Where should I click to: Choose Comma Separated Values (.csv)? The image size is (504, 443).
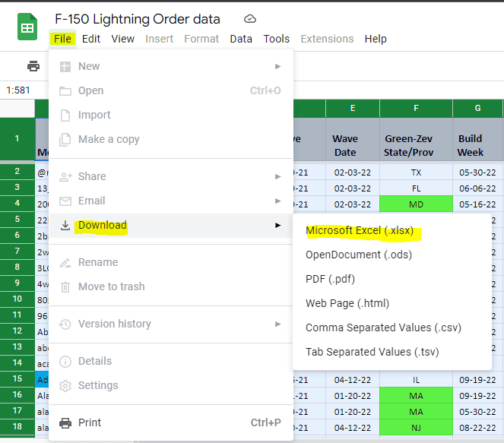(383, 328)
